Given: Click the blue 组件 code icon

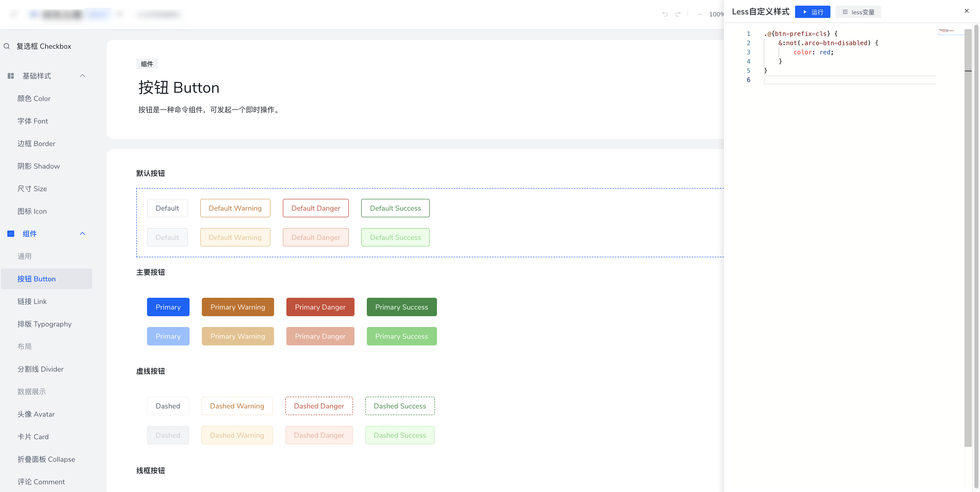Looking at the screenshot, I should click(x=11, y=234).
